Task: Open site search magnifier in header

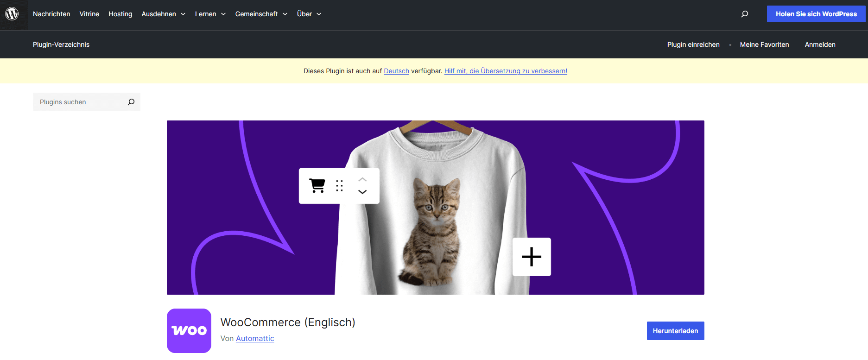Action: pos(744,14)
